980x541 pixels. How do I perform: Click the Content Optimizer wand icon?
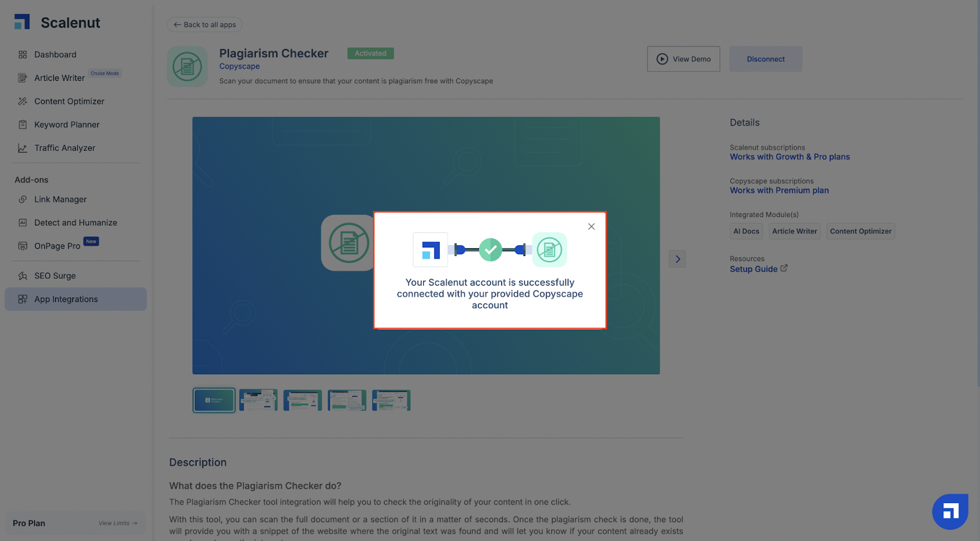click(x=23, y=101)
